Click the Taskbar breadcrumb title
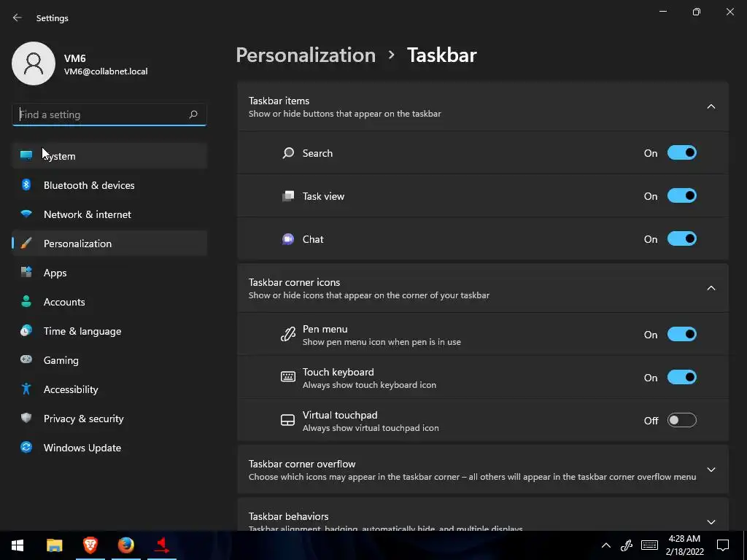The image size is (747, 560). [x=441, y=55]
